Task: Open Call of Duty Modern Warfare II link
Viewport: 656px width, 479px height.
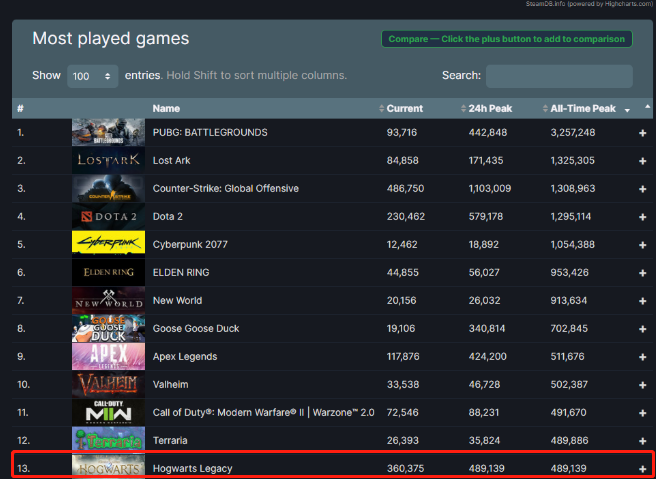Action: coord(264,412)
